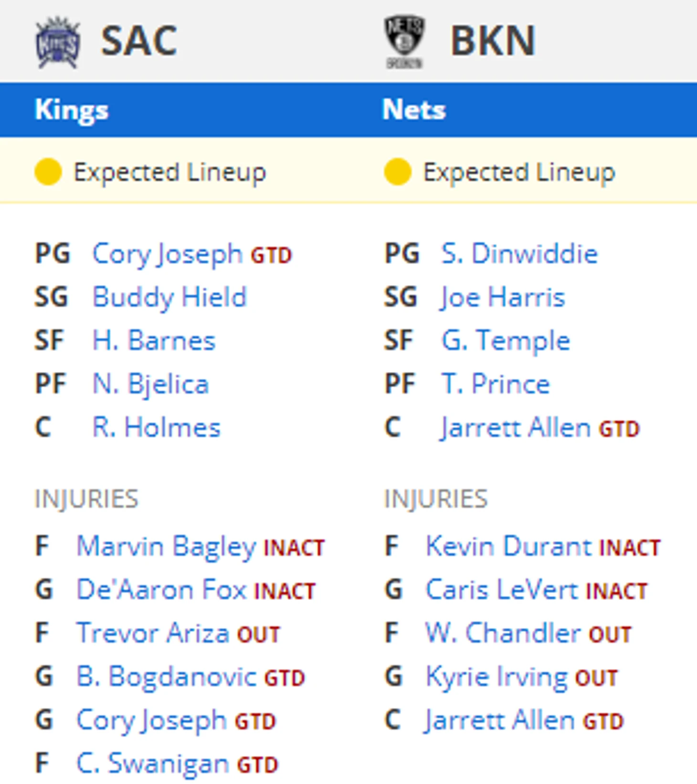Click the Kings yellow expected lineup indicator
The image size is (697, 784).
48,172
